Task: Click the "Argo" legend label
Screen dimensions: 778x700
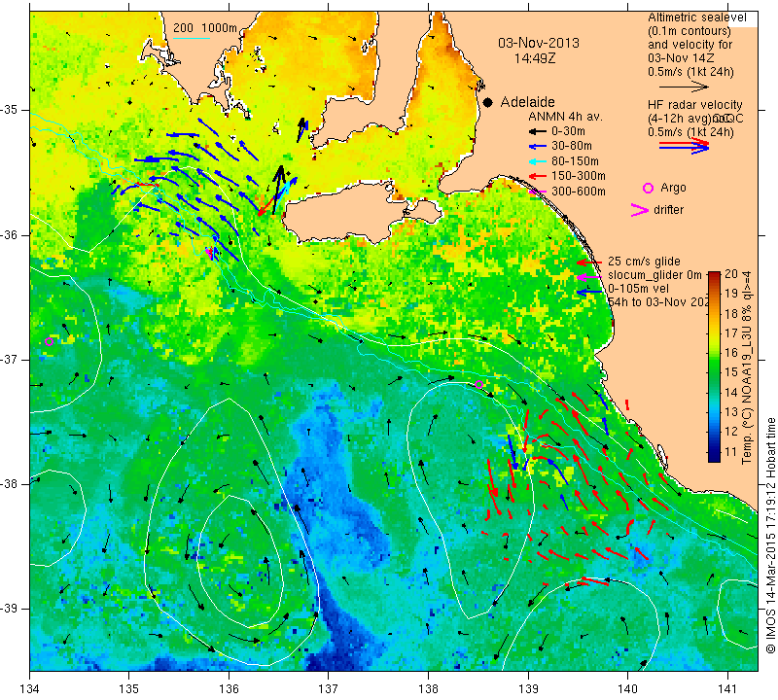Action: coord(673,188)
